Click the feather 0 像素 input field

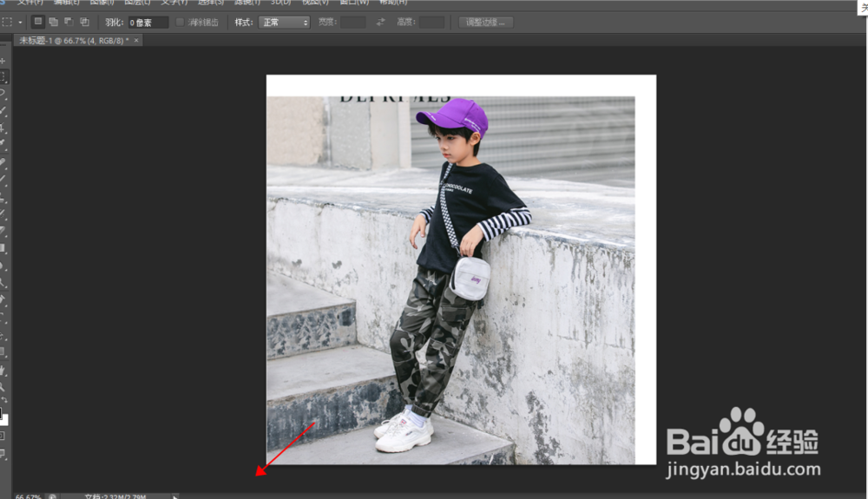point(148,23)
